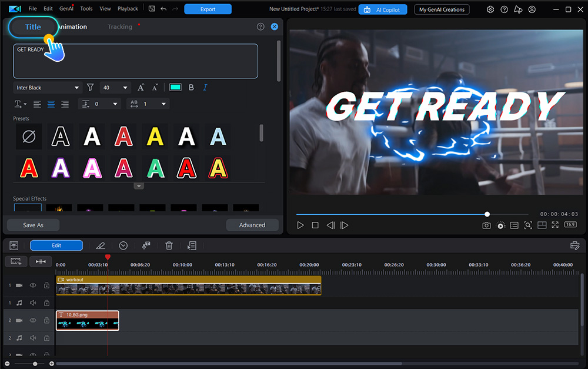This screenshot has height=369, width=588.
Task: Mute the audio track below workout
Action: tap(34, 302)
